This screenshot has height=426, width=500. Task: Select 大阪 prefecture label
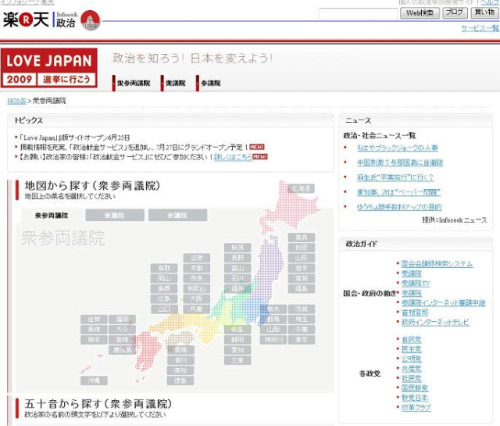tap(197, 299)
